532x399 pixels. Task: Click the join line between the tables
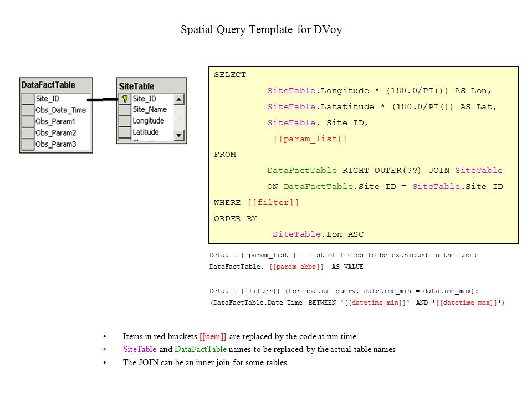coord(103,99)
